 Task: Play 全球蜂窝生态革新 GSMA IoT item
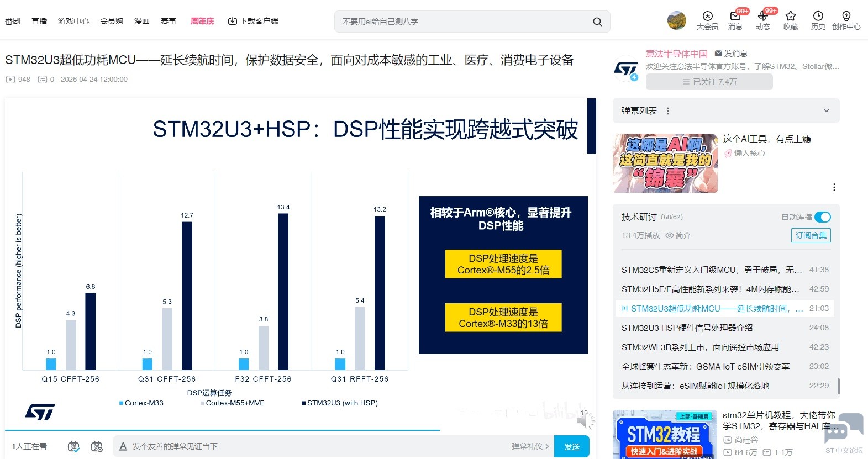click(725, 366)
